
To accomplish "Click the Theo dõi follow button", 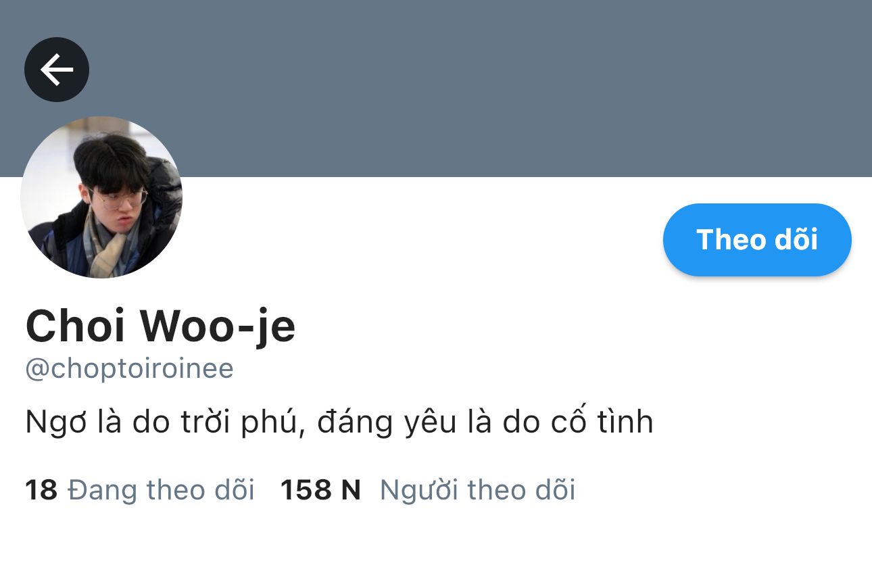I will click(x=757, y=240).
